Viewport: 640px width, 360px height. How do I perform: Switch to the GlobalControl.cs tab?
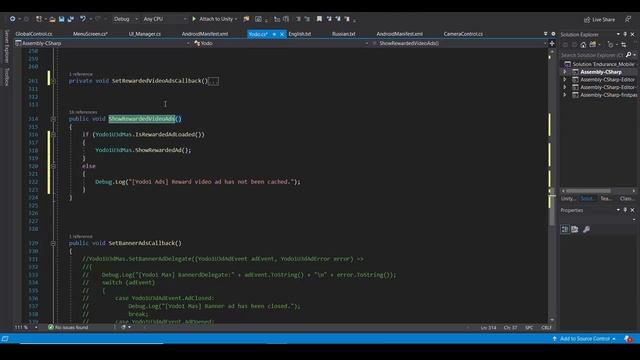pyautogui.click(x=34, y=34)
